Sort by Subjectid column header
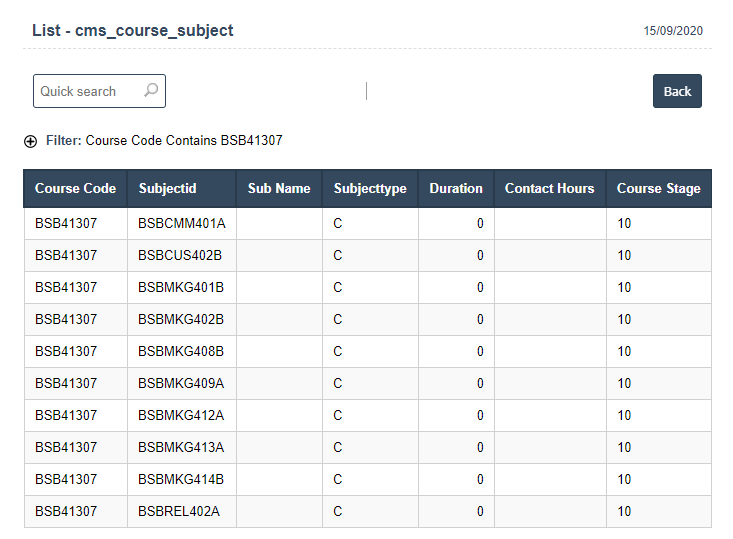This screenshot has height=539, width=733. 168,188
